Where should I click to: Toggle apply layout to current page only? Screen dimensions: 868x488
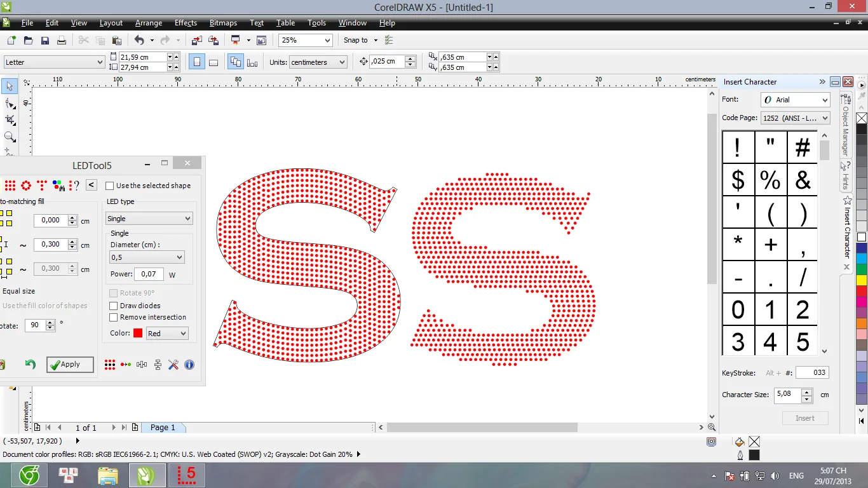(x=252, y=62)
